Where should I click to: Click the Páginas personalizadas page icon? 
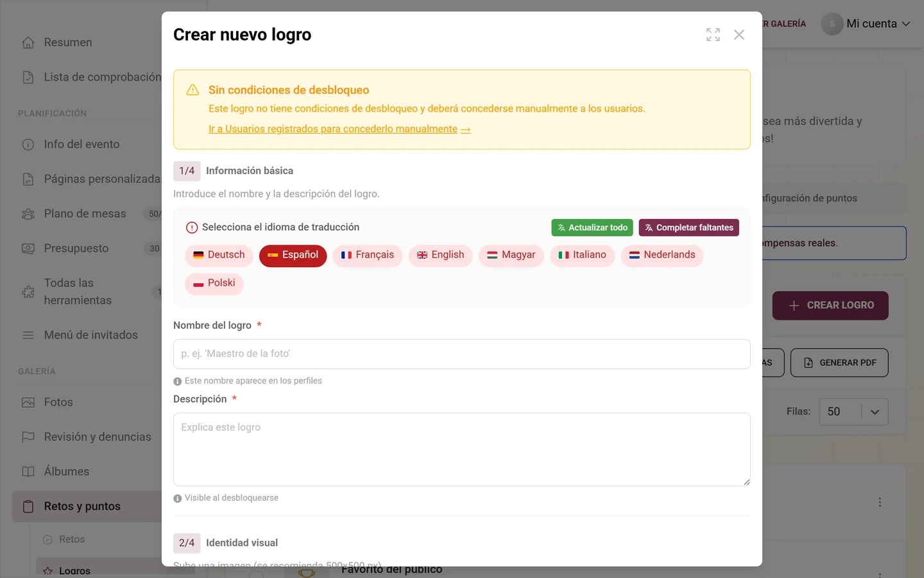click(x=28, y=179)
